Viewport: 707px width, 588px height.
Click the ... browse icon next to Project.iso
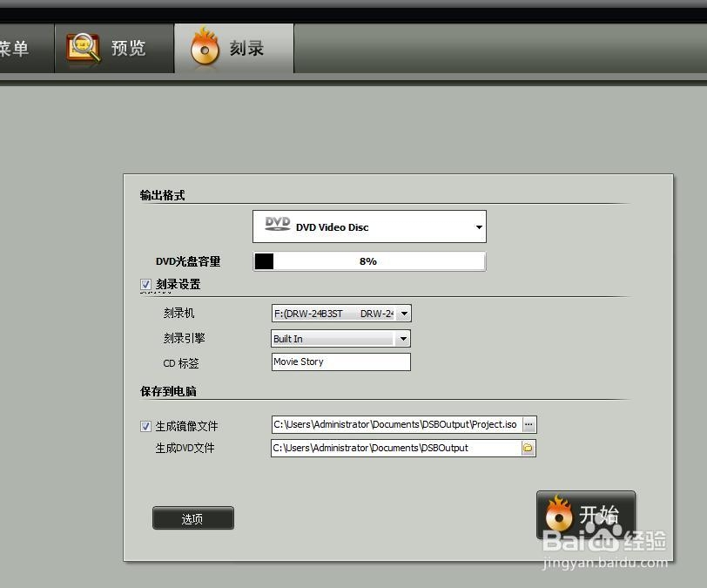point(529,424)
